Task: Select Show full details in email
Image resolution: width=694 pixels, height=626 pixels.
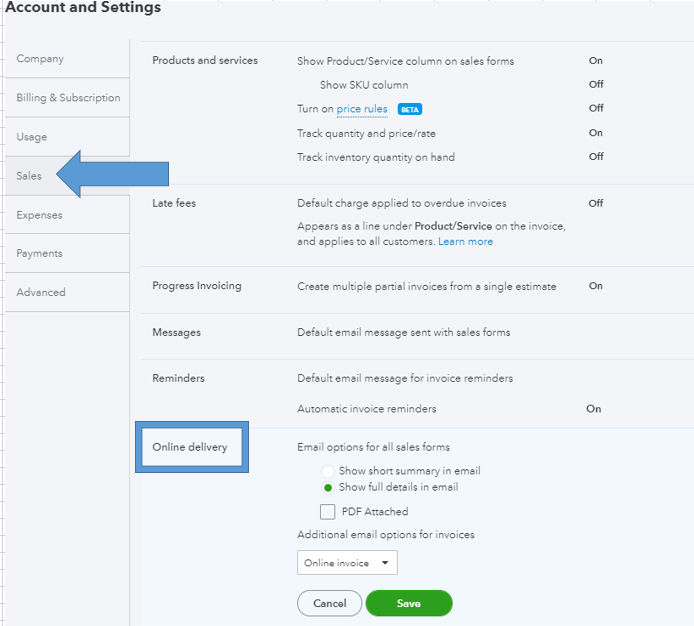Action: 328,488
